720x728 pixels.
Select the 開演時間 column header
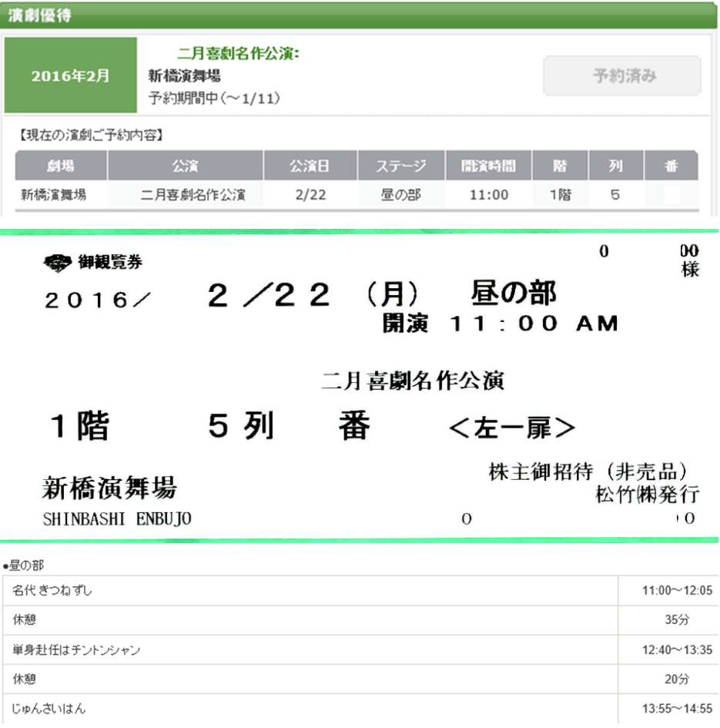click(488, 165)
